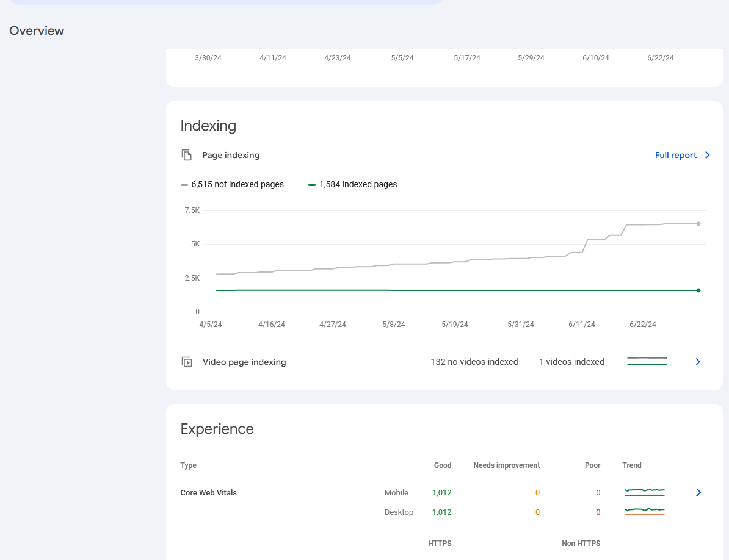Select the Core Web Vitals row label

[x=208, y=493]
